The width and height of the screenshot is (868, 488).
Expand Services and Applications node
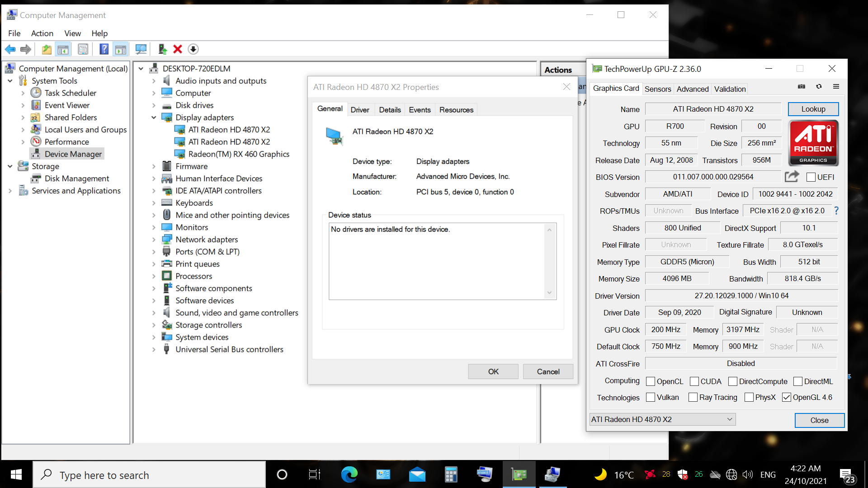(x=10, y=191)
